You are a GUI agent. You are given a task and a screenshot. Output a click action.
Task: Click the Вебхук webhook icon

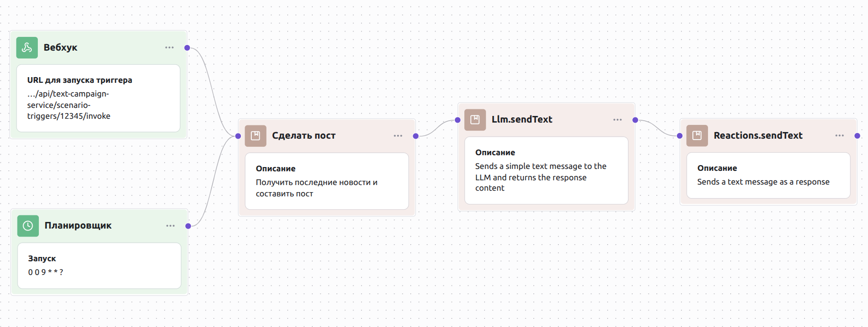tap(27, 48)
